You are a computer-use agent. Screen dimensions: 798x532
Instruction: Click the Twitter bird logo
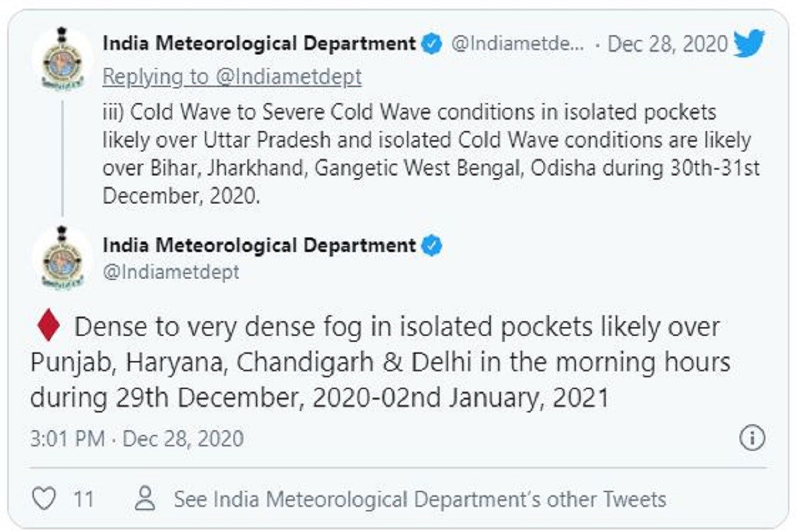[x=749, y=44]
